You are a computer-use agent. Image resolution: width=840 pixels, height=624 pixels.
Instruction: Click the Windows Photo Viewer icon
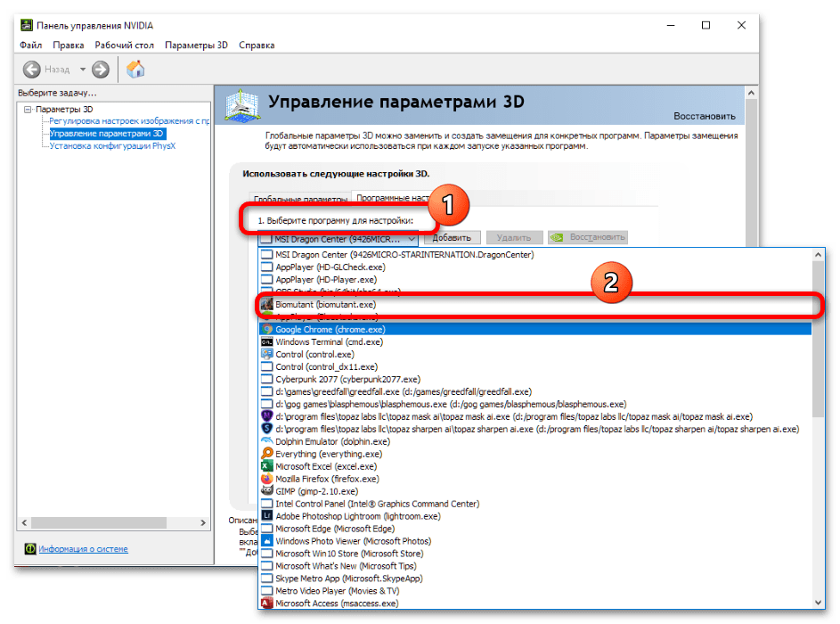pyautogui.click(x=266, y=540)
